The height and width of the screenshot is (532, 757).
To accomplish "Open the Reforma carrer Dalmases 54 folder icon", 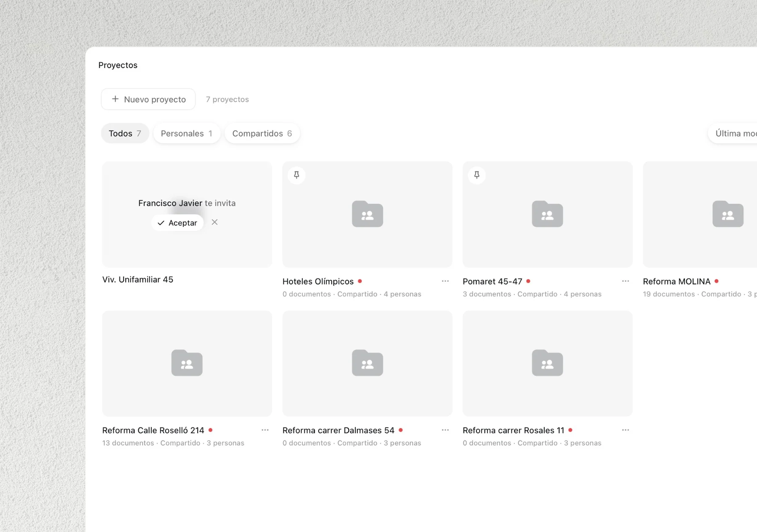I will (367, 363).
